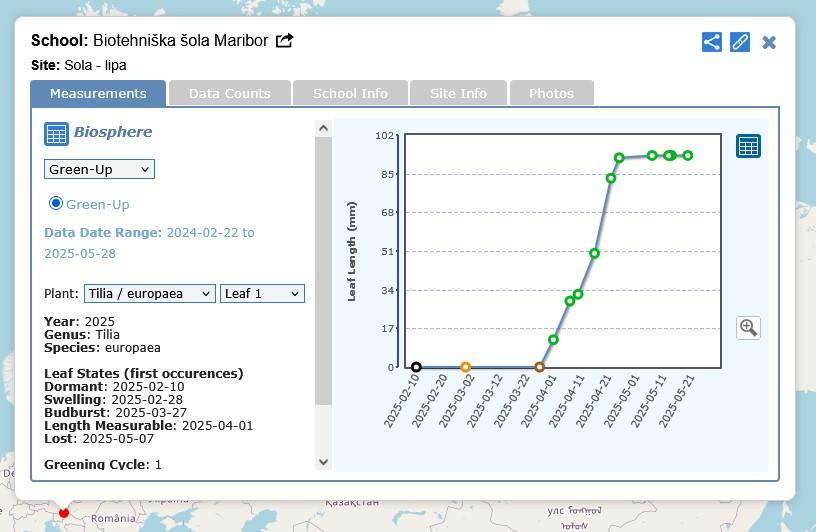Screen dimensions: 816x532
Task: Expand the Leaf 1 dropdown
Action: [262, 294]
